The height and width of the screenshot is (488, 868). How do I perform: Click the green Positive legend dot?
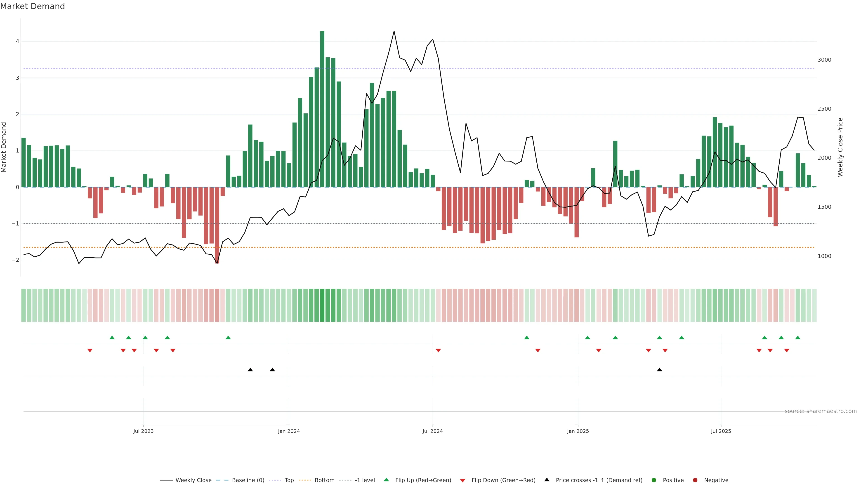click(654, 480)
